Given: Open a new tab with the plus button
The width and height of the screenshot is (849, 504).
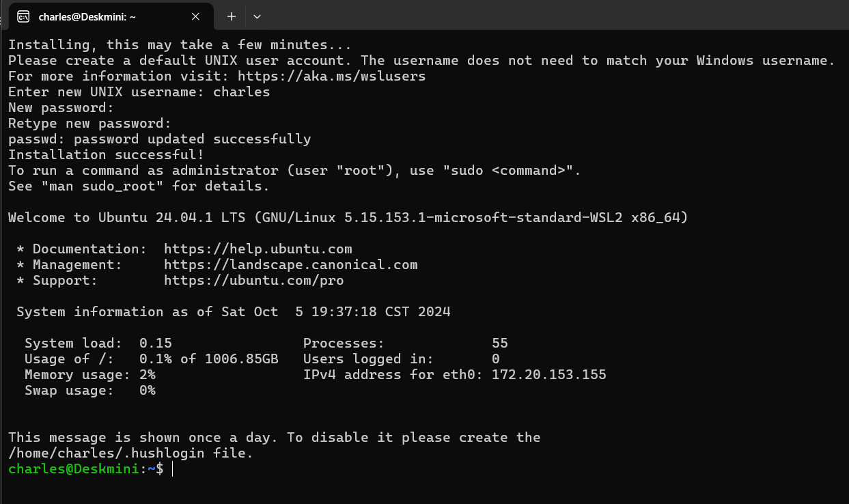Looking at the screenshot, I should pos(232,16).
